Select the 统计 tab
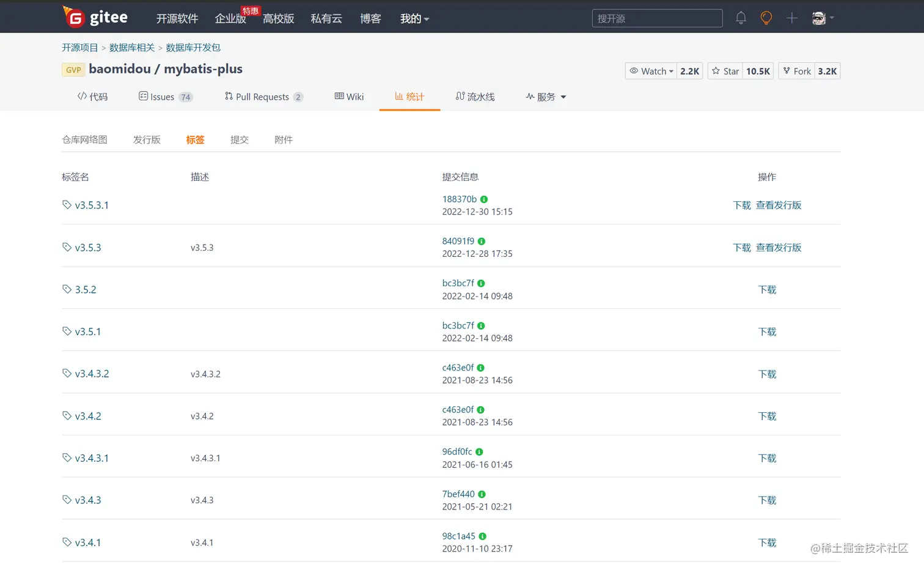The height and width of the screenshot is (570, 924). 409,97
